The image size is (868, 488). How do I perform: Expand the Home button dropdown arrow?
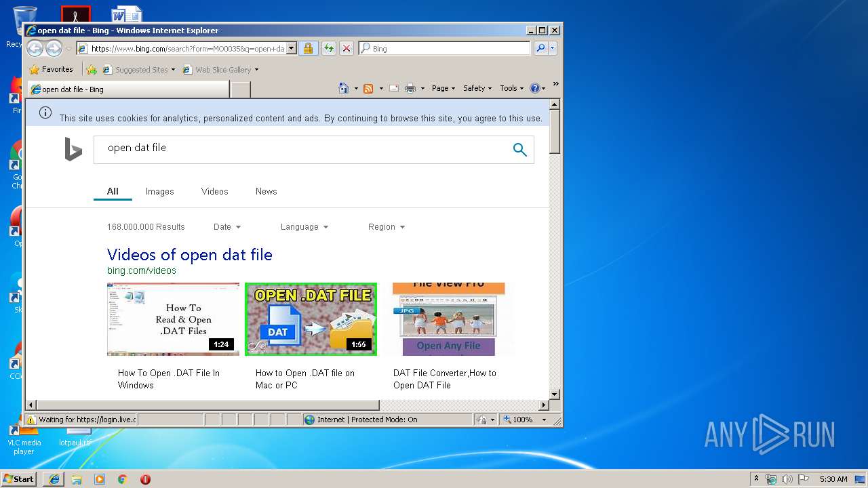tap(356, 88)
